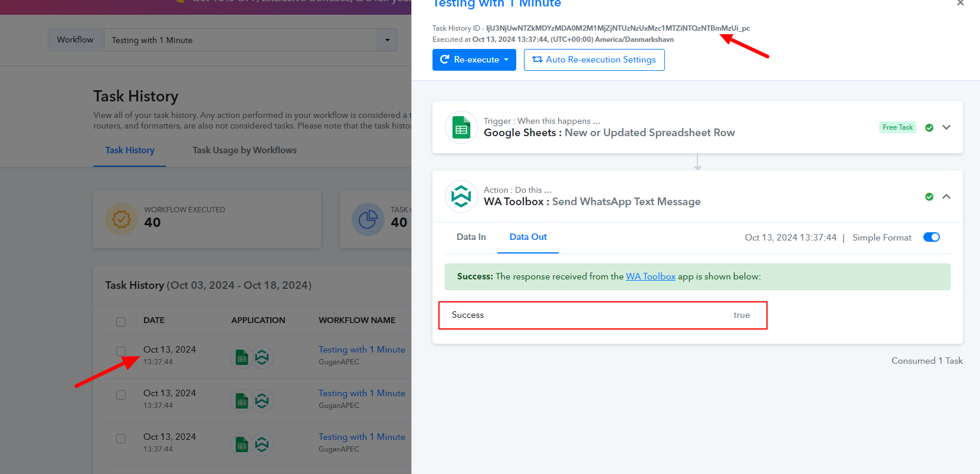980x474 pixels.
Task: Switch to Task Usage by Workflows tab
Action: (x=245, y=150)
